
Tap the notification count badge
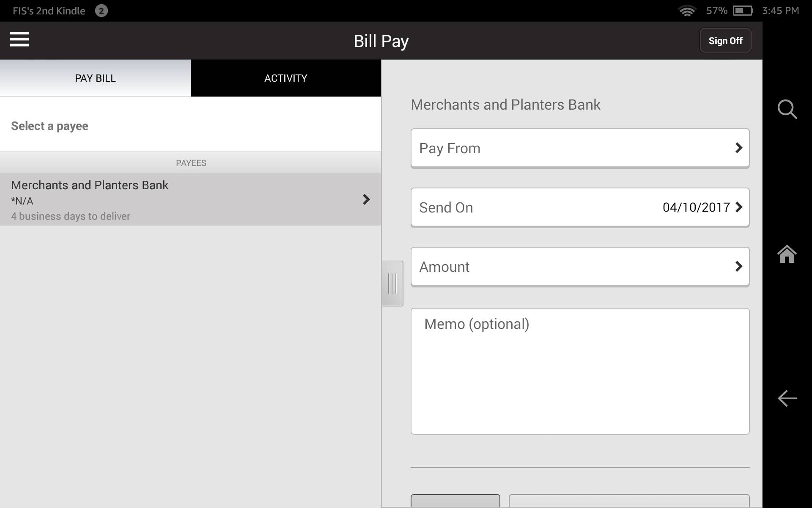(101, 11)
